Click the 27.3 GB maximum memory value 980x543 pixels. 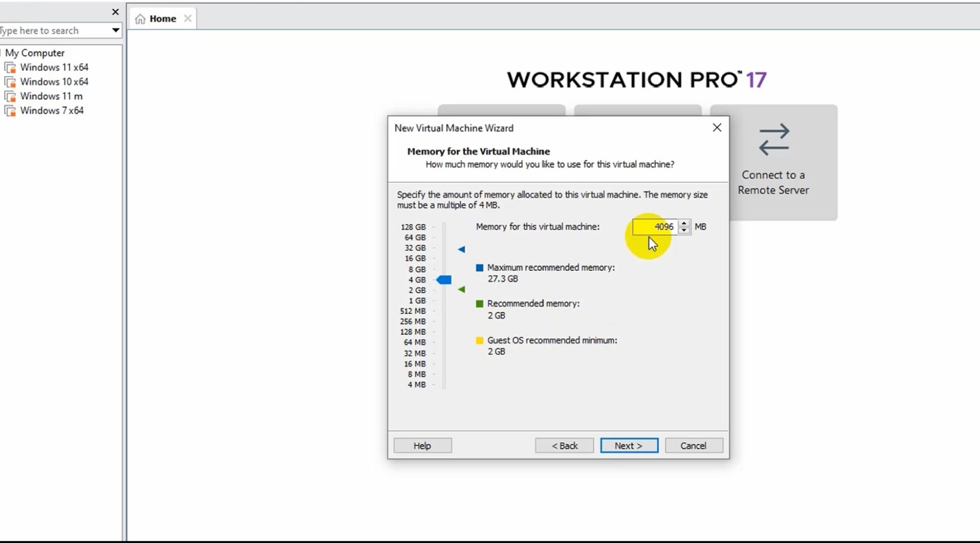pyautogui.click(x=502, y=279)
